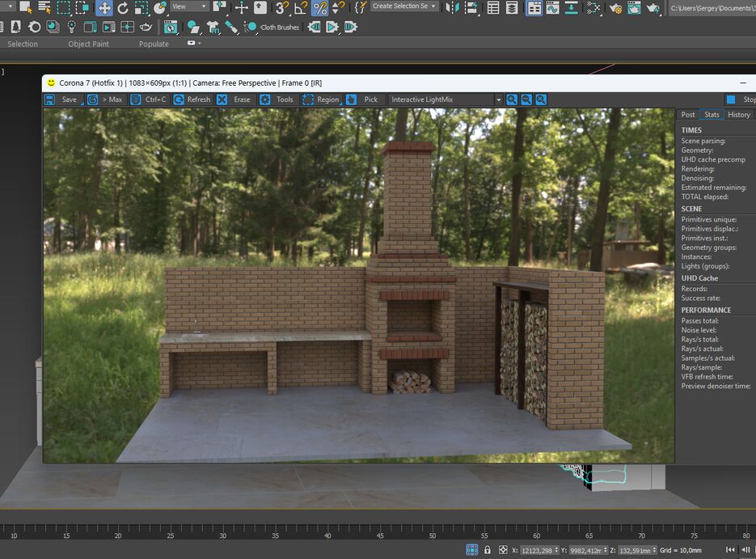Open Create Selection Set dropdown
756x559 pixels.
pos(405,6)
